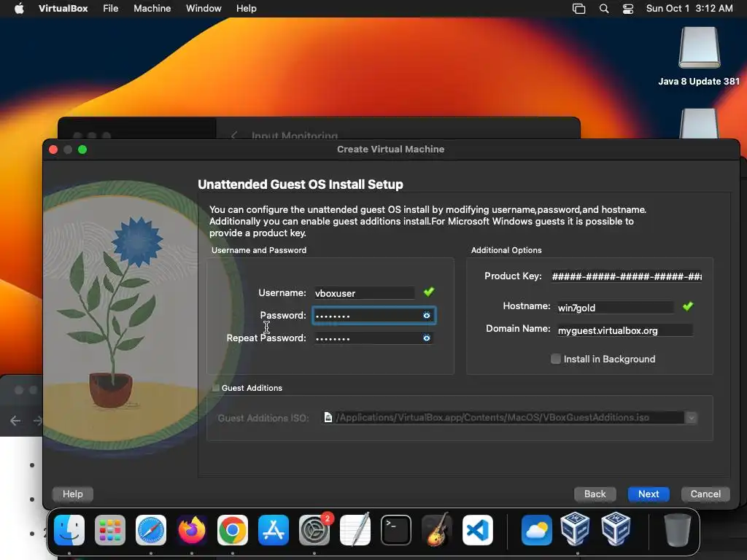Launch Firefox from the dock
Viewport: 747px width, 560px height.
pos(192,530)
